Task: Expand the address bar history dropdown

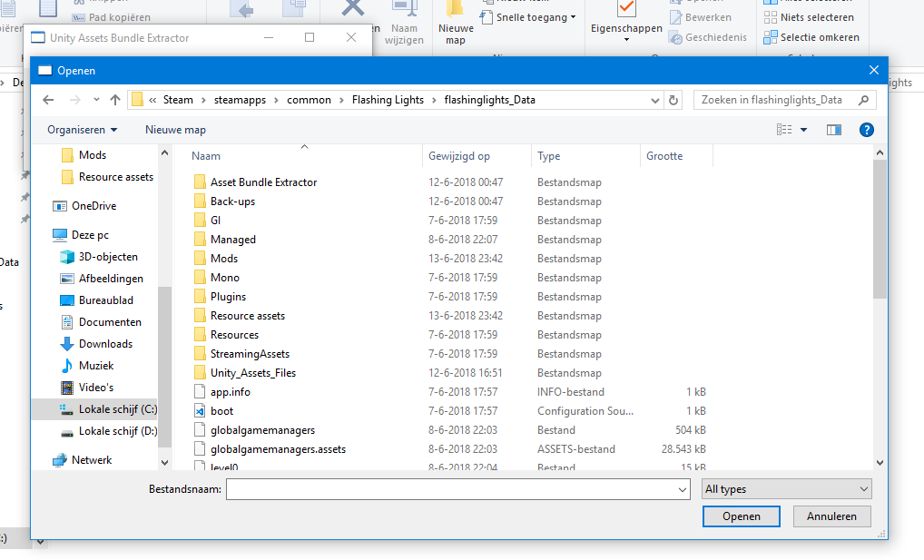Action: [x=654, y=100]
